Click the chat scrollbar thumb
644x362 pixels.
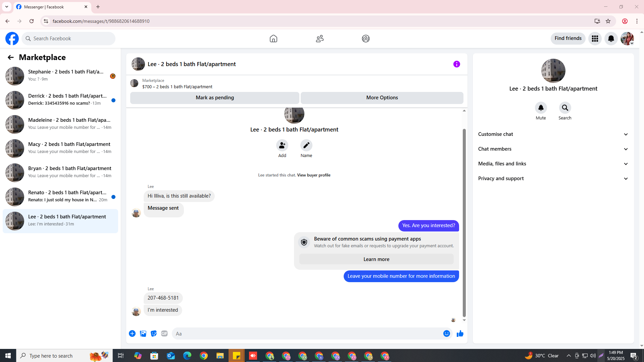[x=464, y=223]
